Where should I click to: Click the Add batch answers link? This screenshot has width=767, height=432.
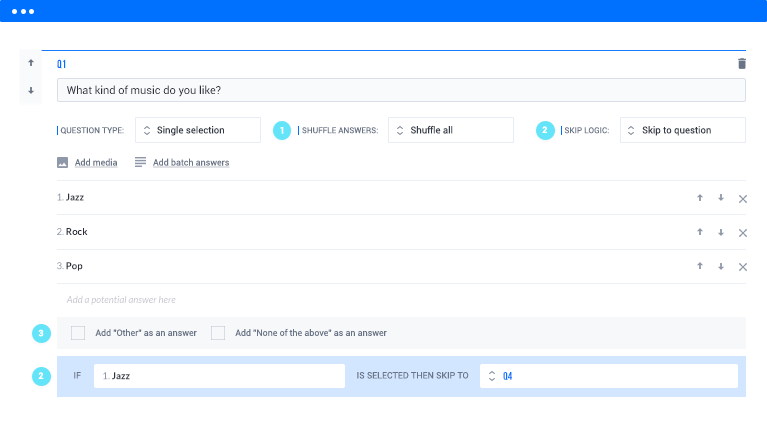point(191,162)
